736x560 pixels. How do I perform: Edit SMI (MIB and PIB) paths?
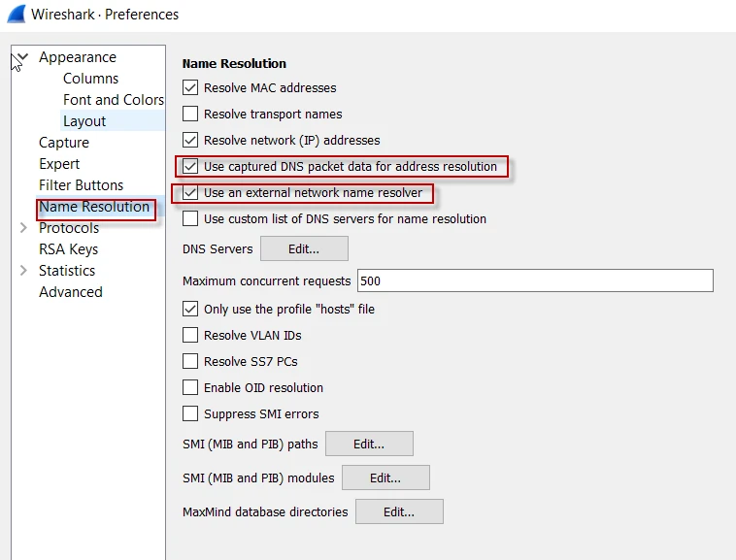tap(369, 445)
